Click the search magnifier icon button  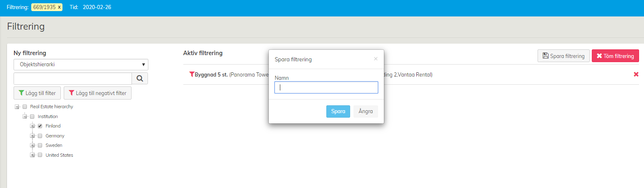point(140,79)
